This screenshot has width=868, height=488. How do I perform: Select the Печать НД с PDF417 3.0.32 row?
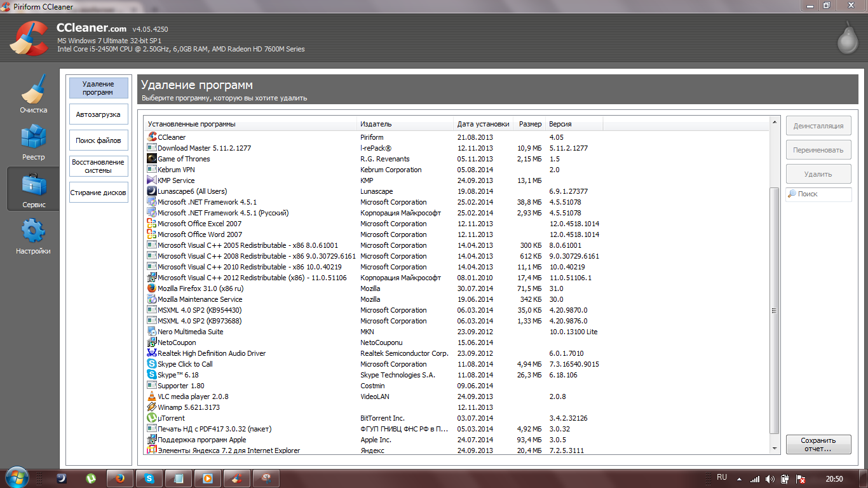coord(457,429)
